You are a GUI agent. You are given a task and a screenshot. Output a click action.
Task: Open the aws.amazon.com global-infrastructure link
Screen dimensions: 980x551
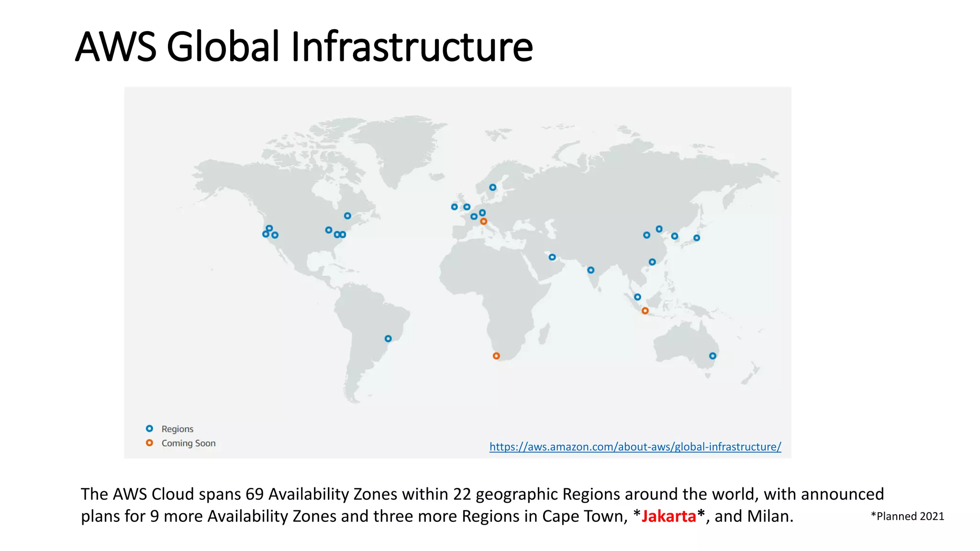pyautogui.click(x=635, y=447)
